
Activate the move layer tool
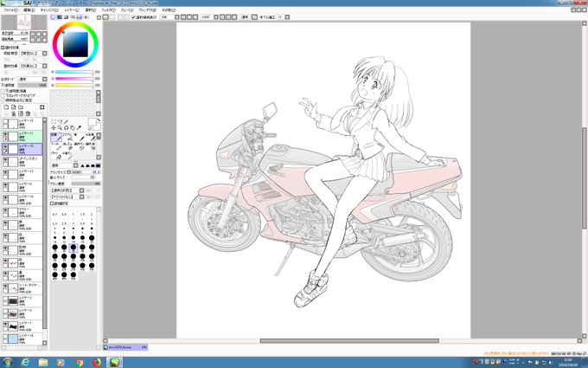click(x=54, y=128)
